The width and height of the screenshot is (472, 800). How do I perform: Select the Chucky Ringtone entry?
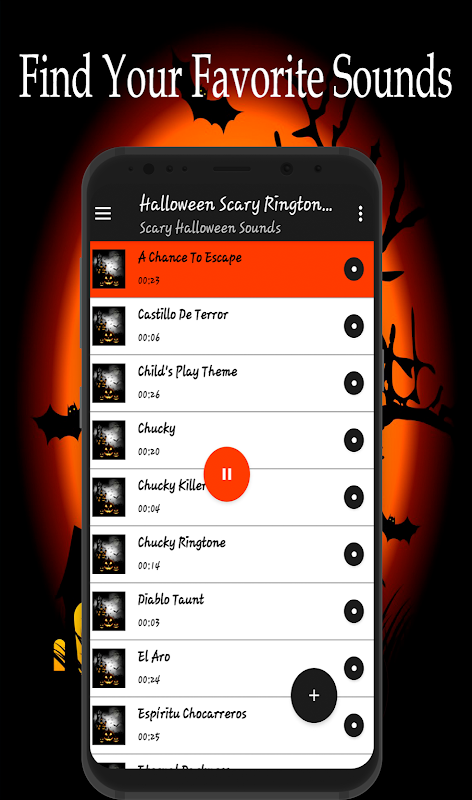coord(232,555)
